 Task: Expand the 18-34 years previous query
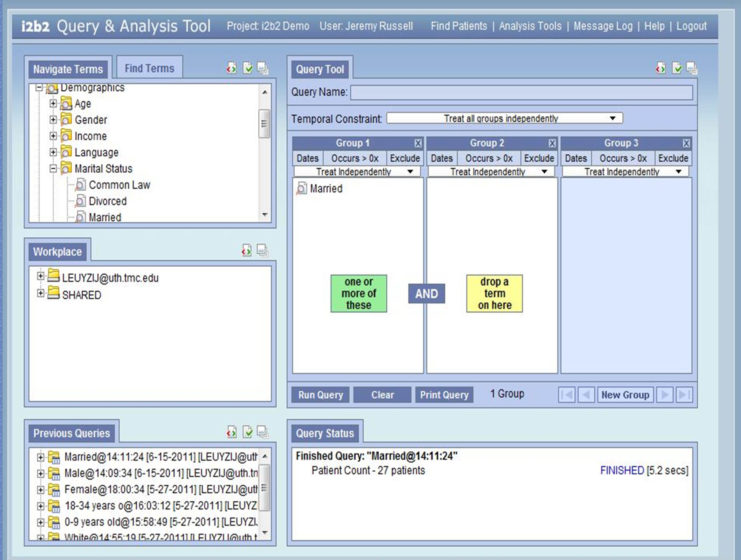click(x=40, y=506)
